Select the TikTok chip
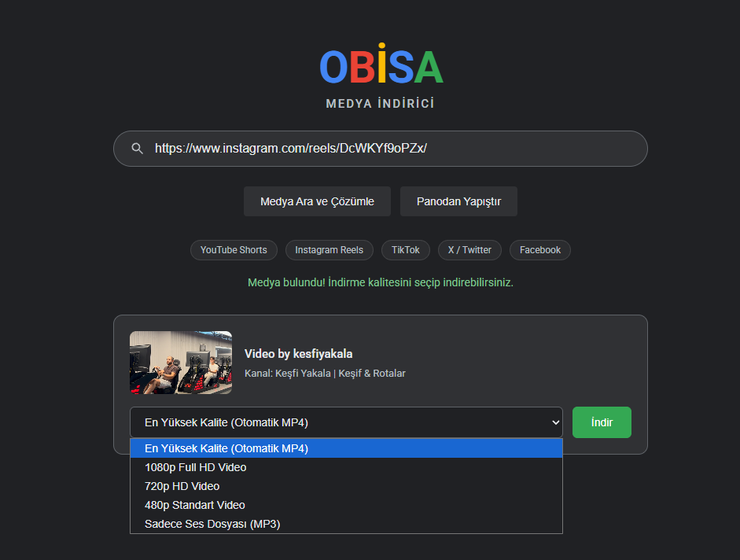740x560 pixels. tap(406, 250)
